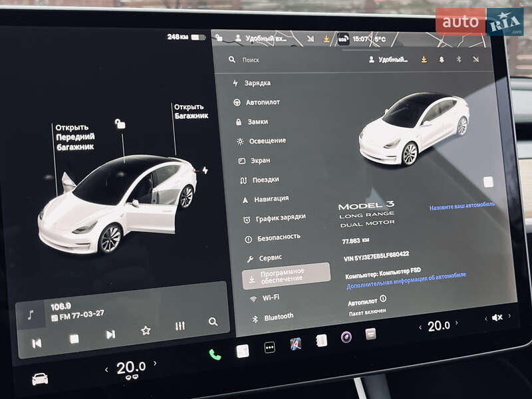Image resolution: width=532 pixels, height=399 pixels.
Task: Open the navigation map app icon
Action: 296,344
